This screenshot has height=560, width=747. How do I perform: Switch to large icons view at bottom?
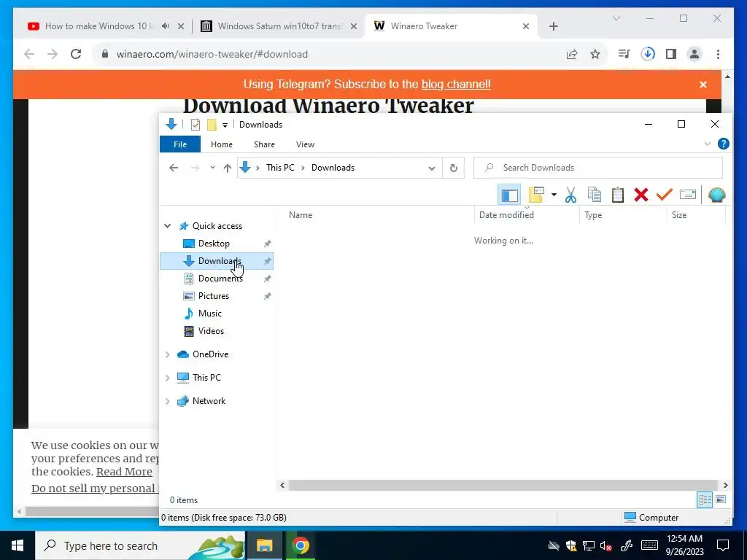(x=721, y=499)
